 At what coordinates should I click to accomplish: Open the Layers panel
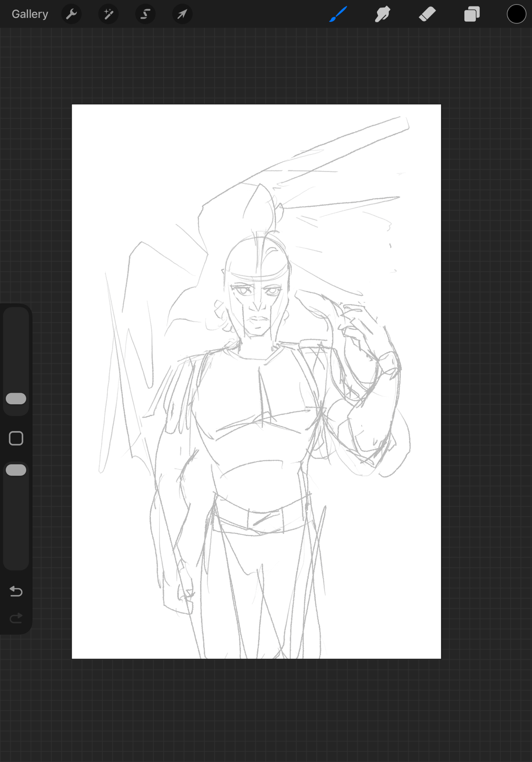471,14
